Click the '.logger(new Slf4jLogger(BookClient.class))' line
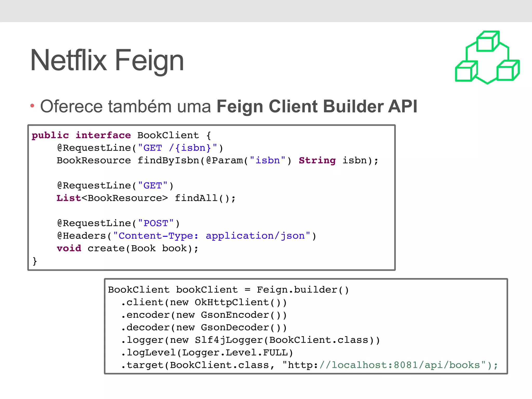The height and width of the screenshot is (399, 532). [x=250, y=340]
